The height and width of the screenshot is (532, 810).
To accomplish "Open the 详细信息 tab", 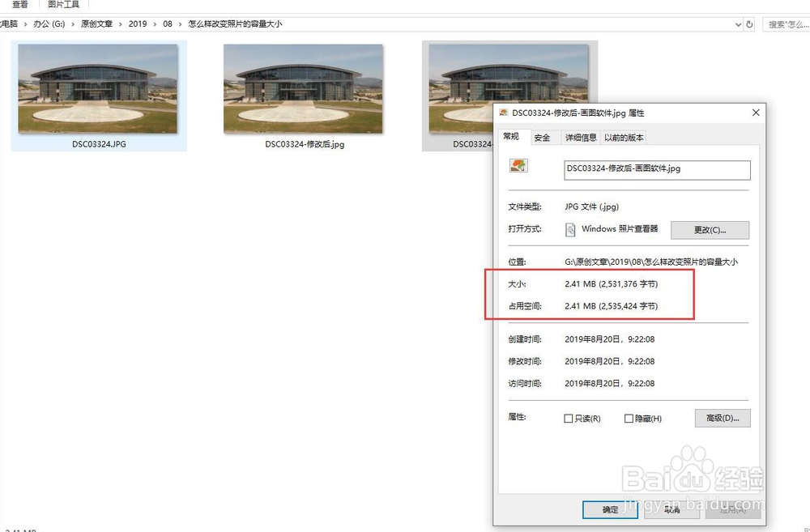I will click(581, 138).
